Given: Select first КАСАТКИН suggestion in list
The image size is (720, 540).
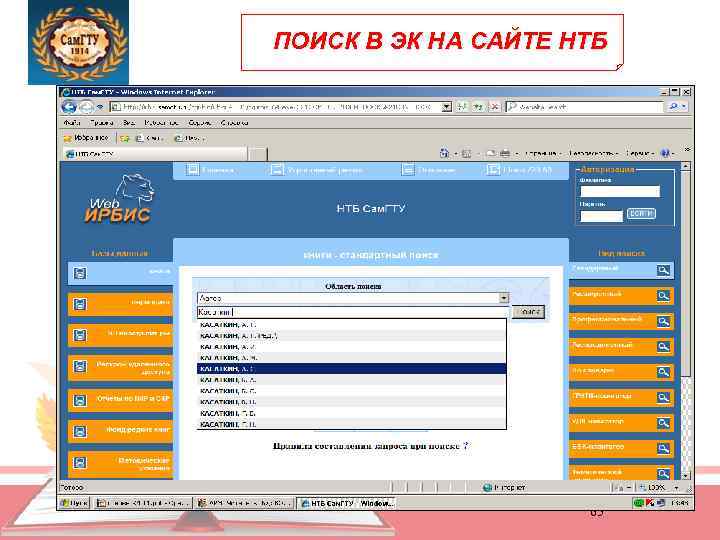Looking at the screenshot, I should 352,325.
